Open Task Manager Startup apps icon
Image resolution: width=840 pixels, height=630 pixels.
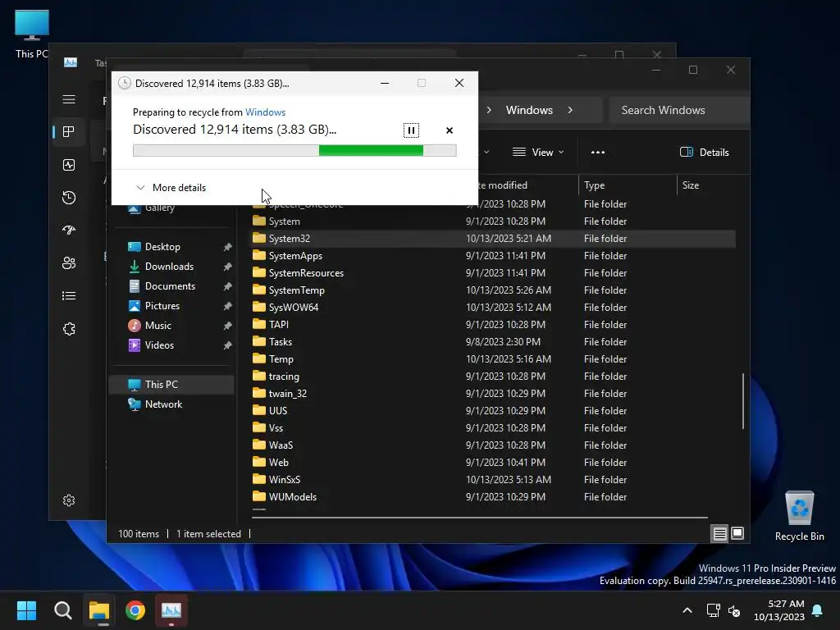click(x=69, y=231)
